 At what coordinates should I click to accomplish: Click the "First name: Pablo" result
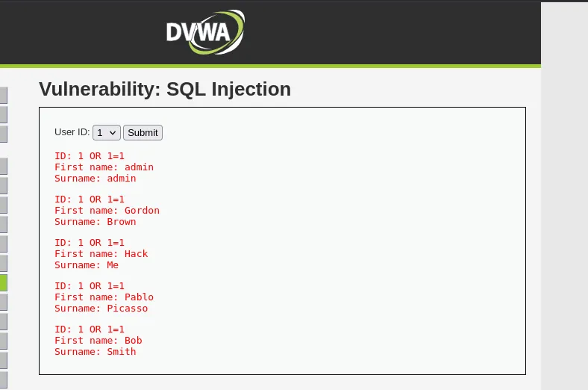104,297
